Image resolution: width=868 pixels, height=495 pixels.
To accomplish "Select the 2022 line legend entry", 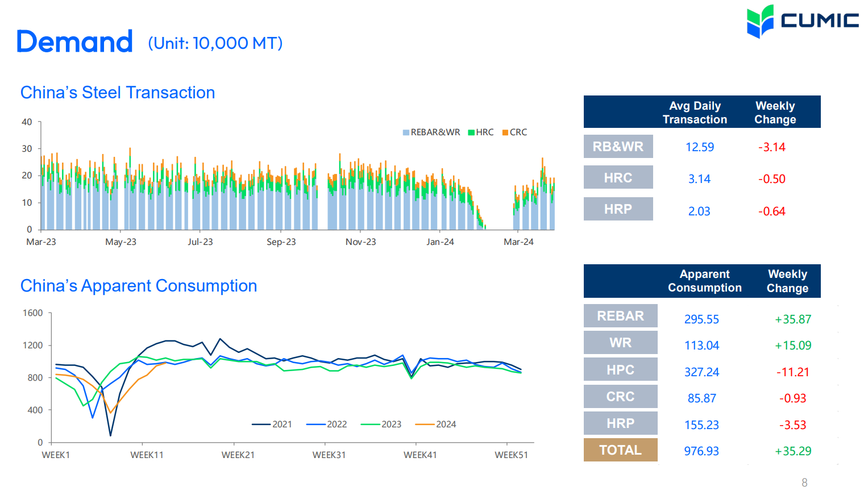I will (x=326, y=424).
